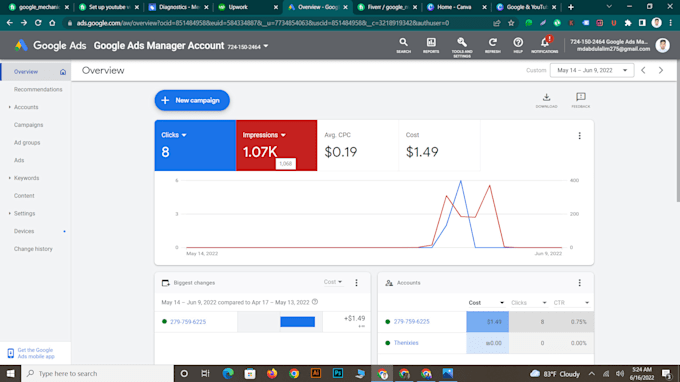Click the New campaign button

192,100
